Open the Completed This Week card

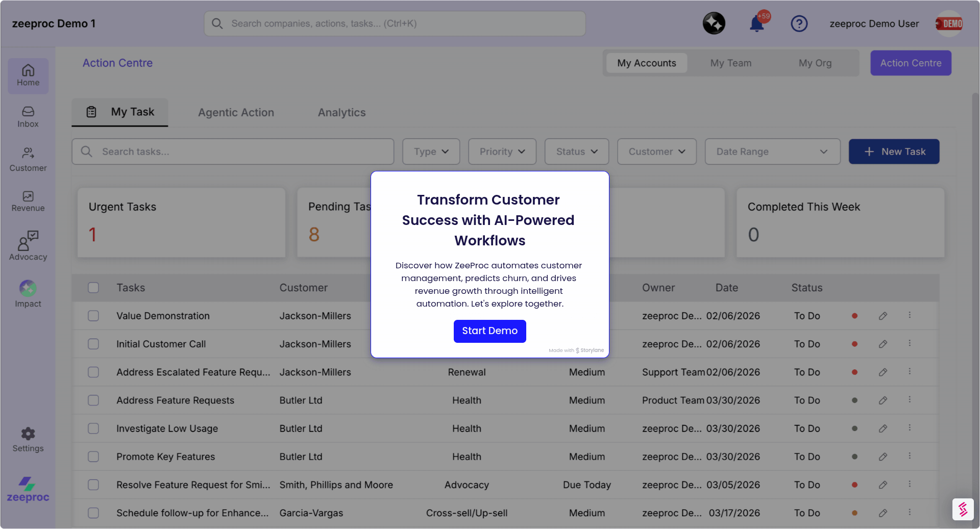pos(840,222)
